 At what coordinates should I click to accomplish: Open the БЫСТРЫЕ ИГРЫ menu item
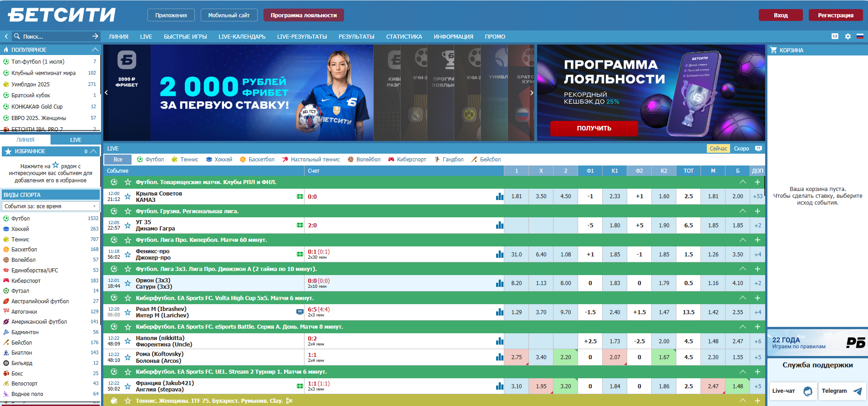pyautogui.click(x=185, y=37)
